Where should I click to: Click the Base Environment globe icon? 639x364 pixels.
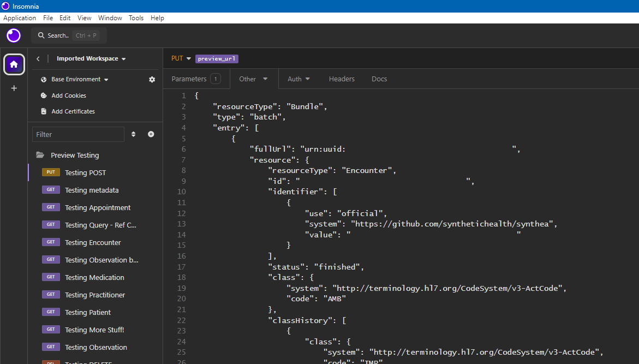coord(44,80)
